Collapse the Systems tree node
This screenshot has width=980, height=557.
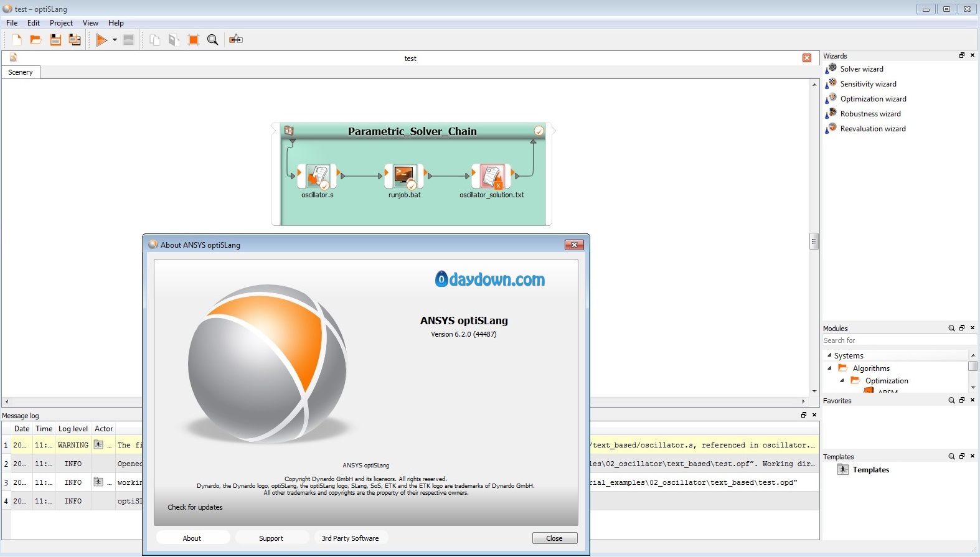[x=829, y=355]
